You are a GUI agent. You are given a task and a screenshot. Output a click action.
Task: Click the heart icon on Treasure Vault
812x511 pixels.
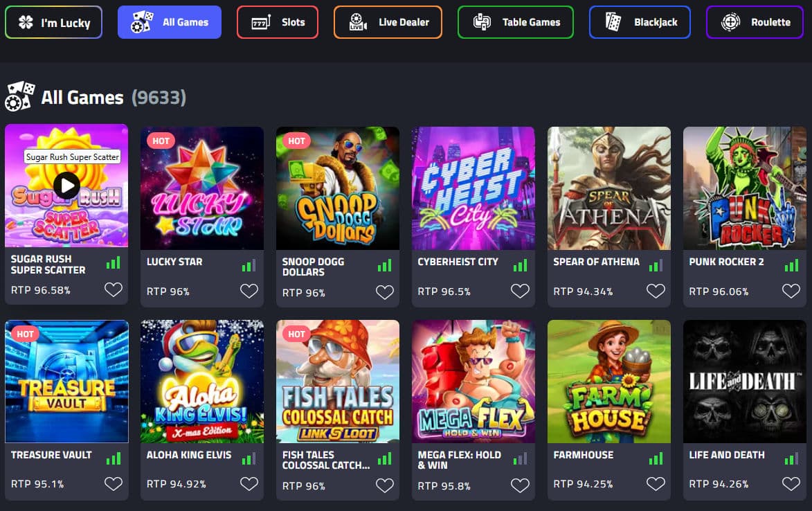click(x=114, y=484)
